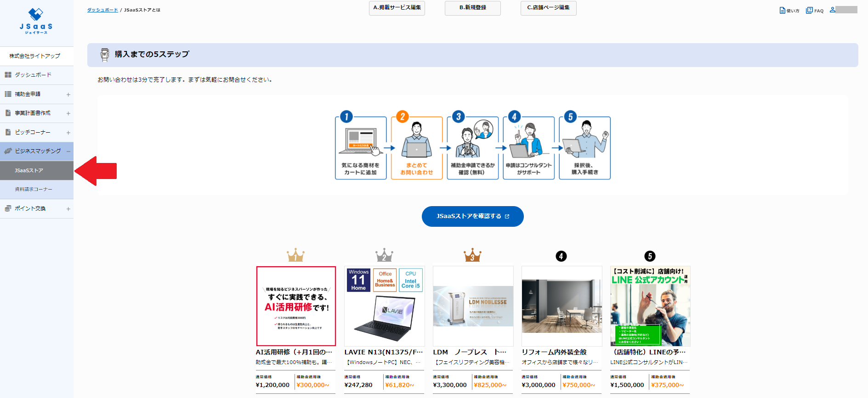Select JSaaSストア in the sidebar
The height and width of the screenshot is (398, 868).
29,170
